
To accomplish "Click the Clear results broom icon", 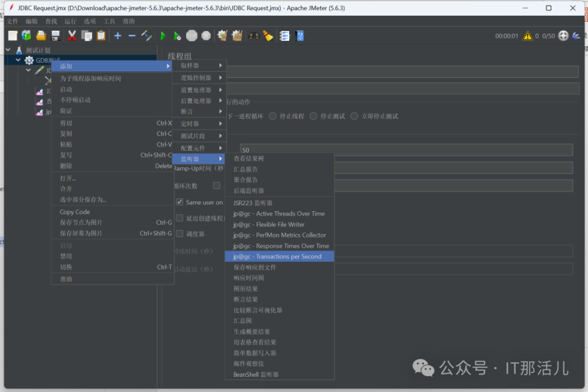I will [222, 35].
